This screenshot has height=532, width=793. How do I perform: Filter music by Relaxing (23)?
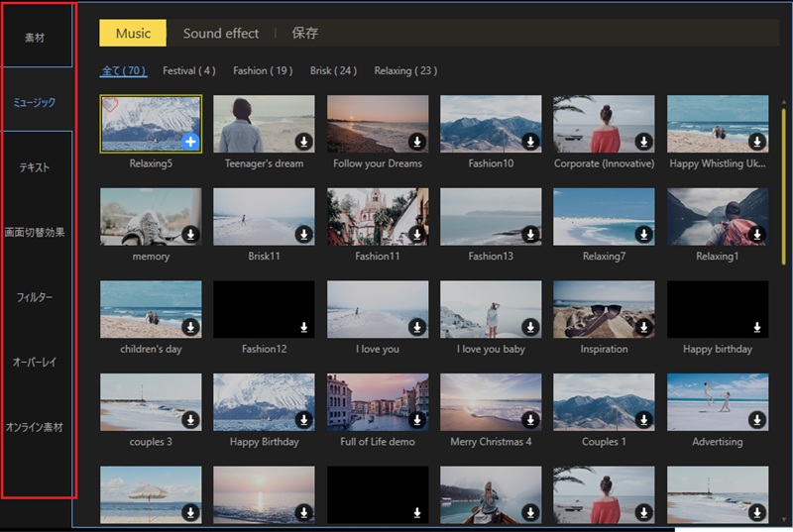(405, 70)
